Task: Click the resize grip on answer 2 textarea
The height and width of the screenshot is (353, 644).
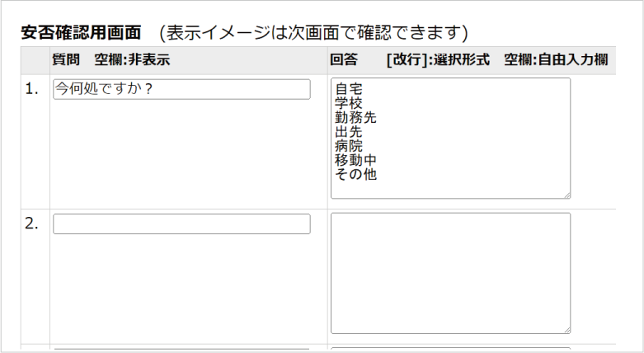Action: click(566, 329)
